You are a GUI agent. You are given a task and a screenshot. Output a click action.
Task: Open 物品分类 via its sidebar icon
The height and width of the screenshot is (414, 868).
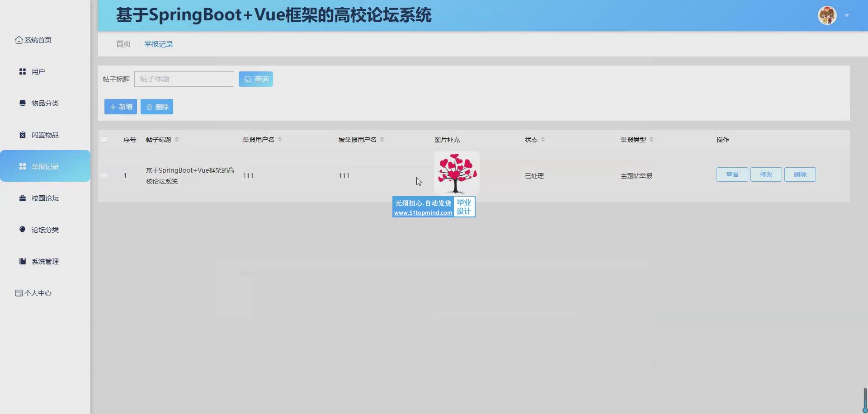(23, 103)
